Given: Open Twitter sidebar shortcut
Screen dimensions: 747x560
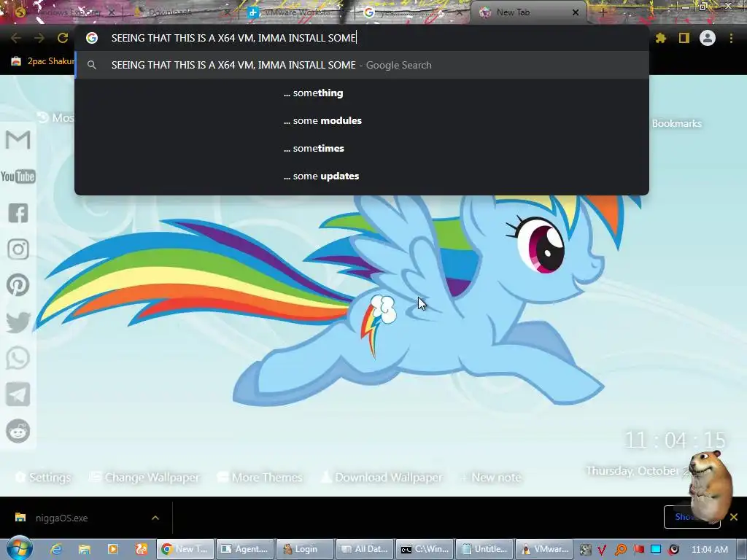Looking at the screenshot, I should coord(18,322).
